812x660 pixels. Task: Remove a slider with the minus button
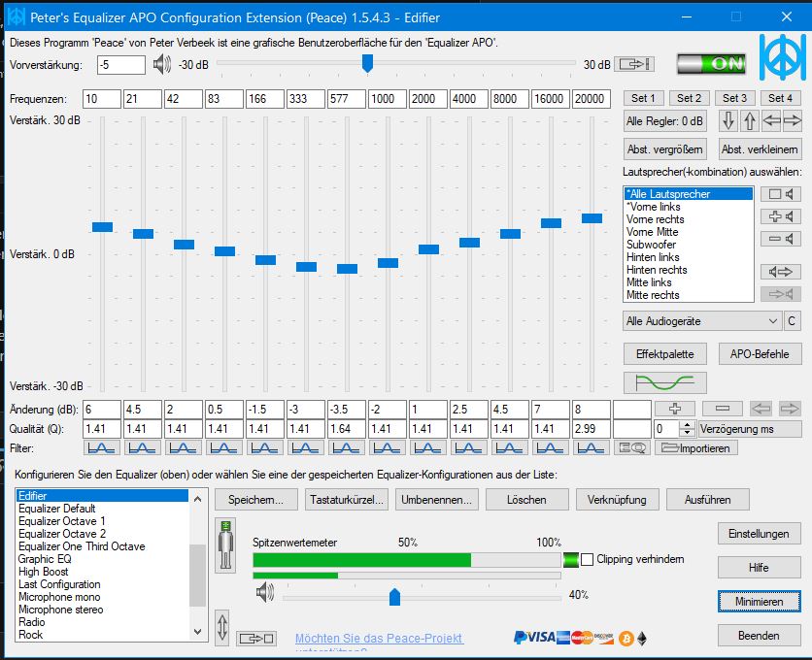tap(723, 409)
